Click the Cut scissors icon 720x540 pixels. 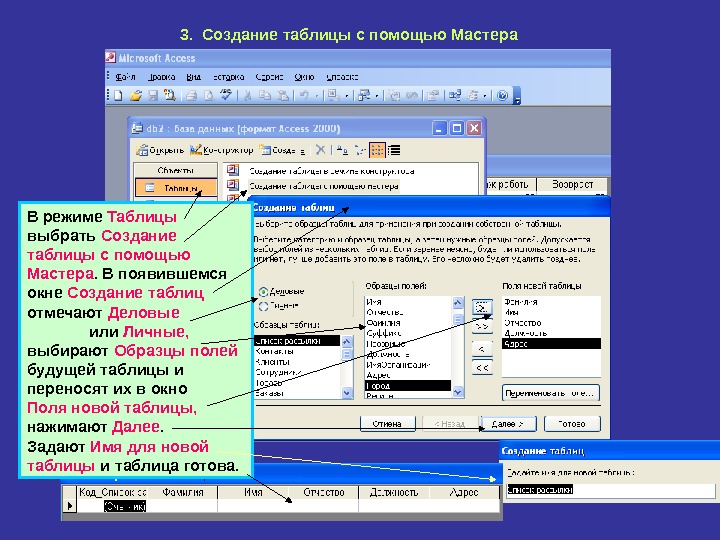click(248, 96)
